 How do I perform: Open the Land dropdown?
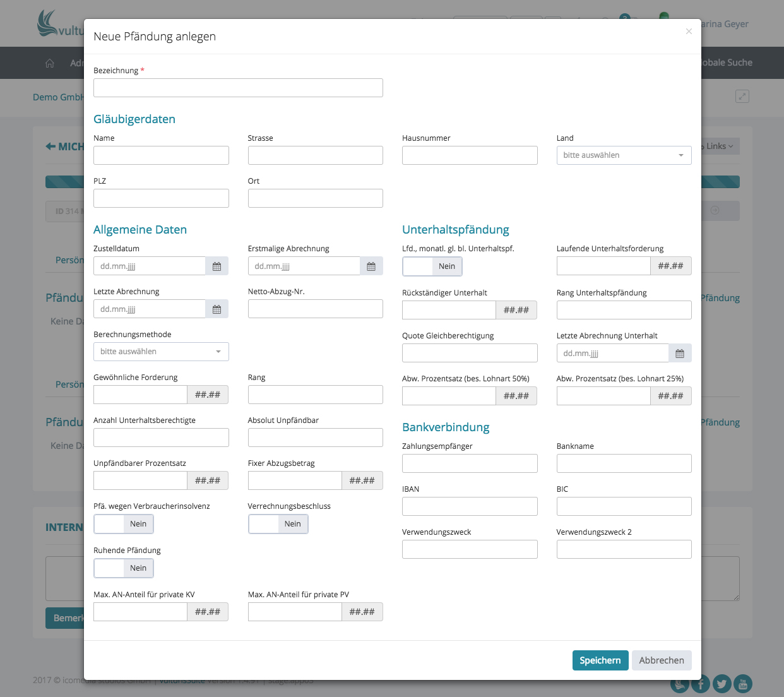[624, 155]
